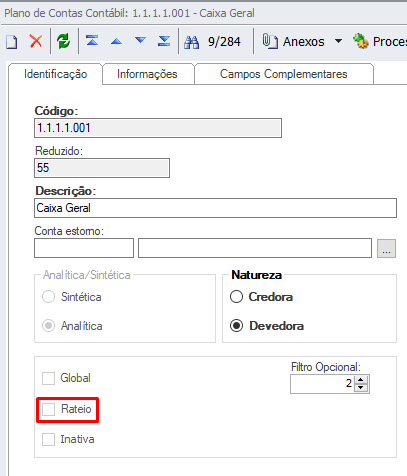This screenshot has width=407, height=476.
Task: Select Credora natureza option
Action: click(236, 297)
